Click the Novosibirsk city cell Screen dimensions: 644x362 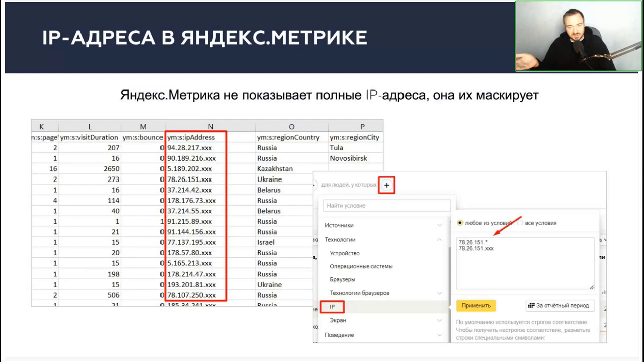click(x=355, y=158)
